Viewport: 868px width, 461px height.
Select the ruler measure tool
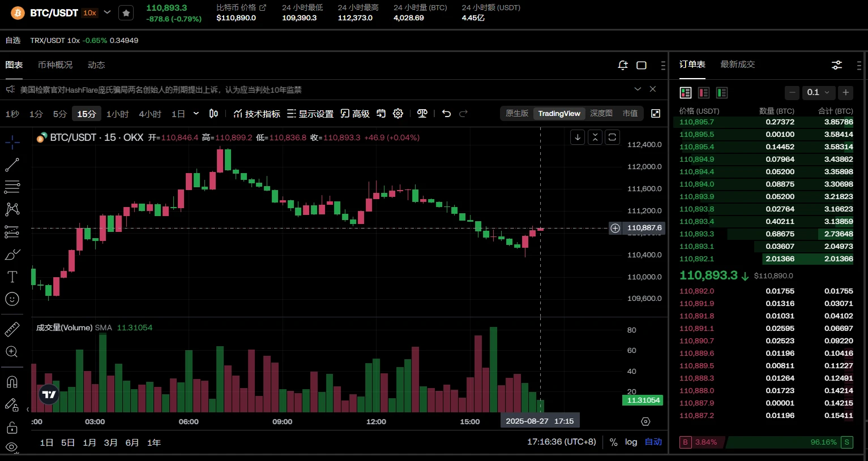point(12,329)
